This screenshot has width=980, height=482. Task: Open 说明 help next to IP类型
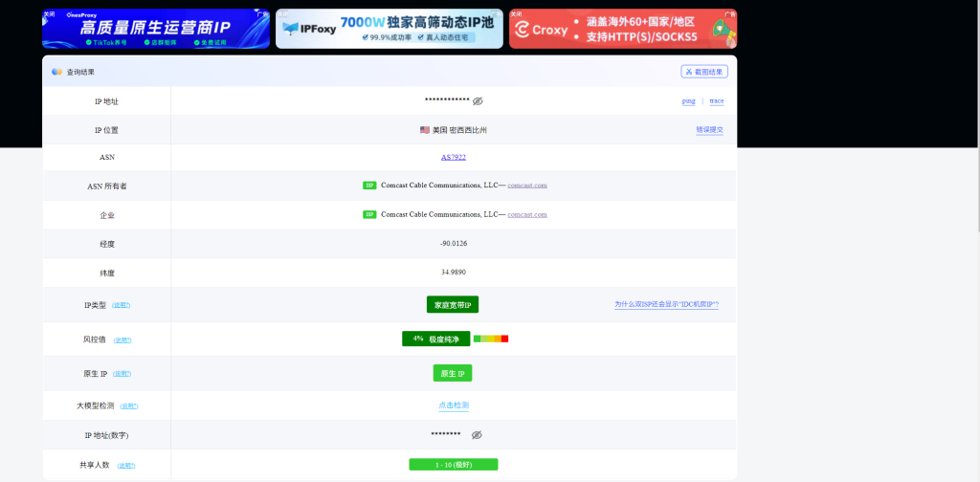click(122, 305)
